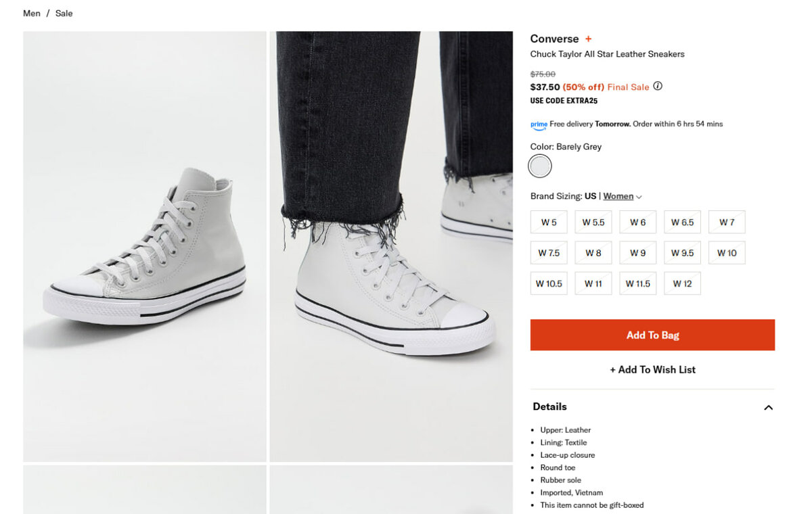Select size W 6.5
Viewport: 812px width, 514px height.
click(682, 223)
